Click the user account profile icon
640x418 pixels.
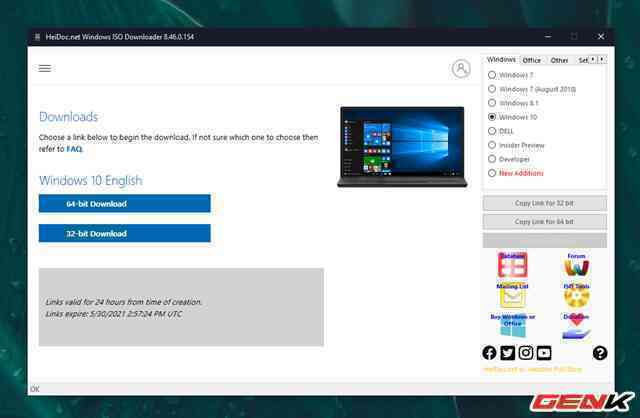[461, 68]
